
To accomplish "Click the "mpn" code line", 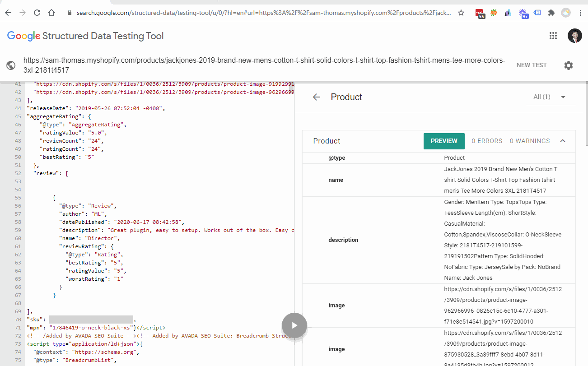I will (96, 328).
